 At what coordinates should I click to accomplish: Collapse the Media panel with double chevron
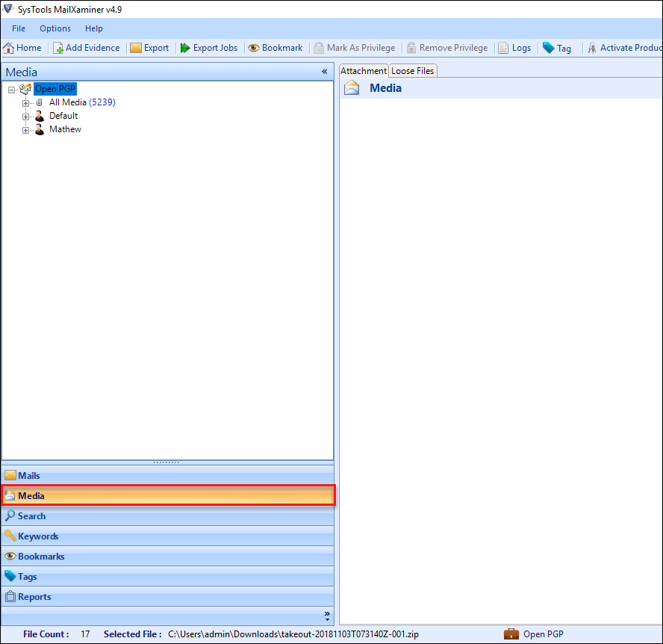(324, 72)
